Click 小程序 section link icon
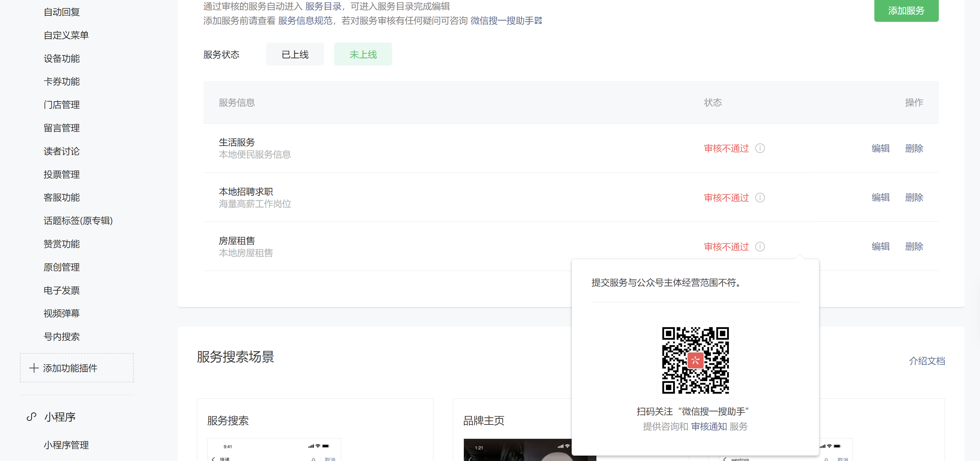Image resolution: width=980 pixels, height=461 pixels. tap(32, 417)
